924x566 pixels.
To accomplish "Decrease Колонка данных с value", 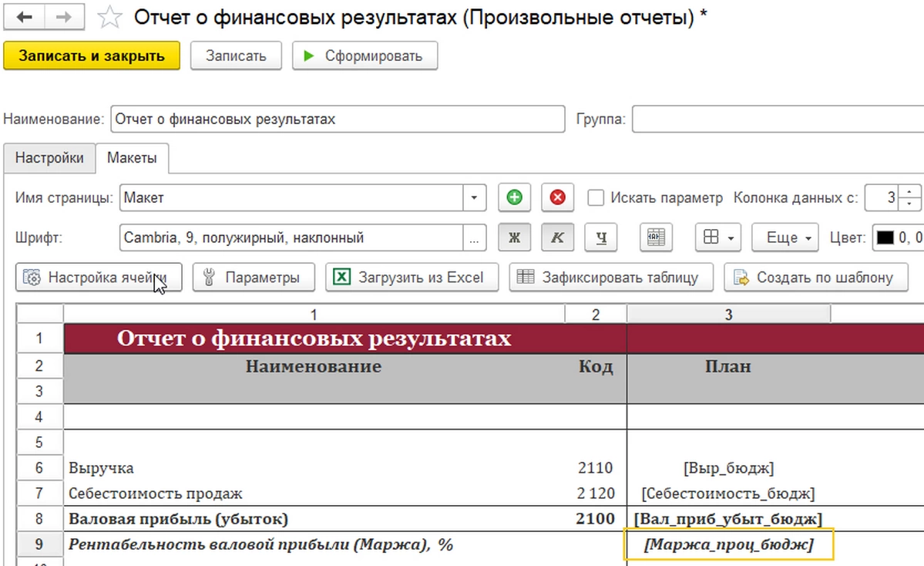I will 910,204.
